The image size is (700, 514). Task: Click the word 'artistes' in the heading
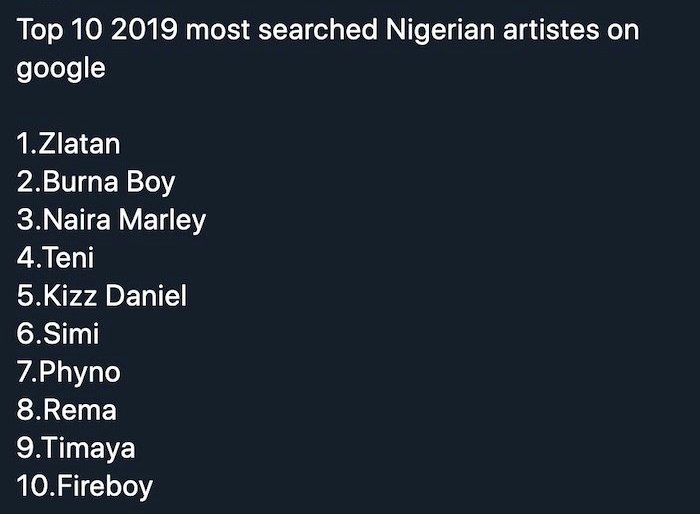pyautogui.click(x=551, y=30)
